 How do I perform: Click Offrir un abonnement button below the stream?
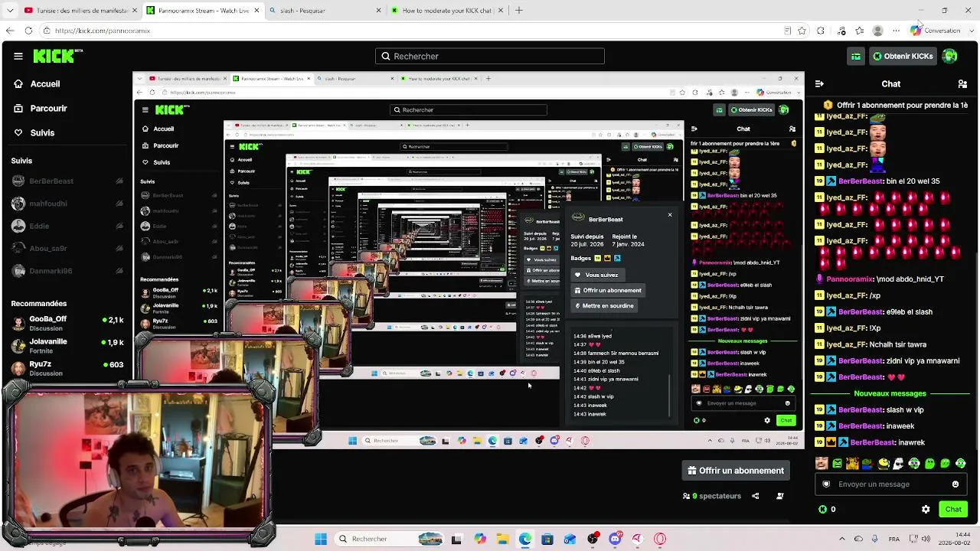pos(736,471)
